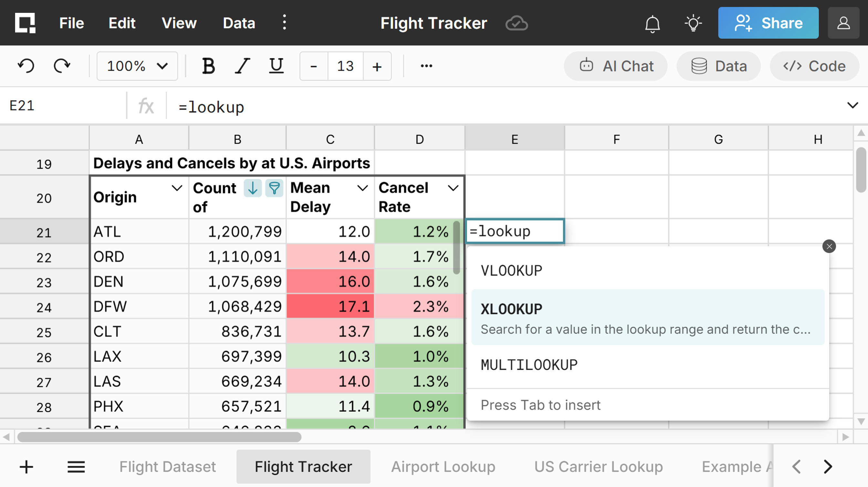The width and height of the screenshot is (868, 487).
Task: Toggle underline formatting
Action: pyautogui.click(x=276, y=66)
